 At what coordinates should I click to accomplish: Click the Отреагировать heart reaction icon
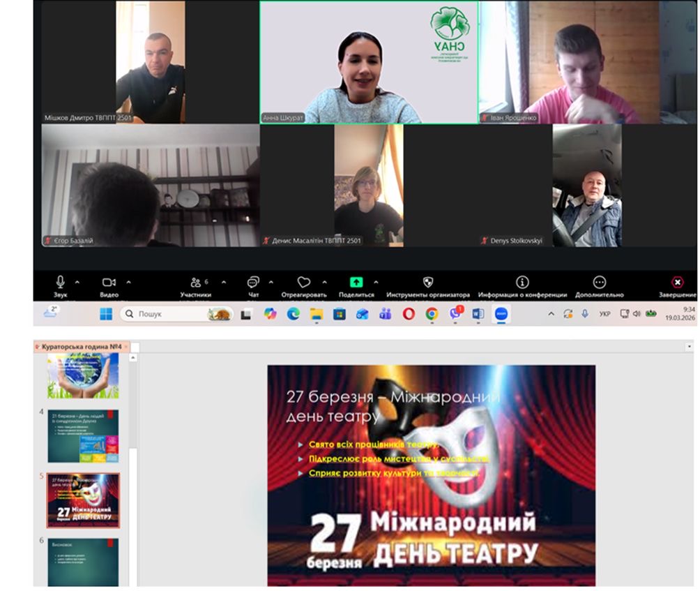click(304, 282)
